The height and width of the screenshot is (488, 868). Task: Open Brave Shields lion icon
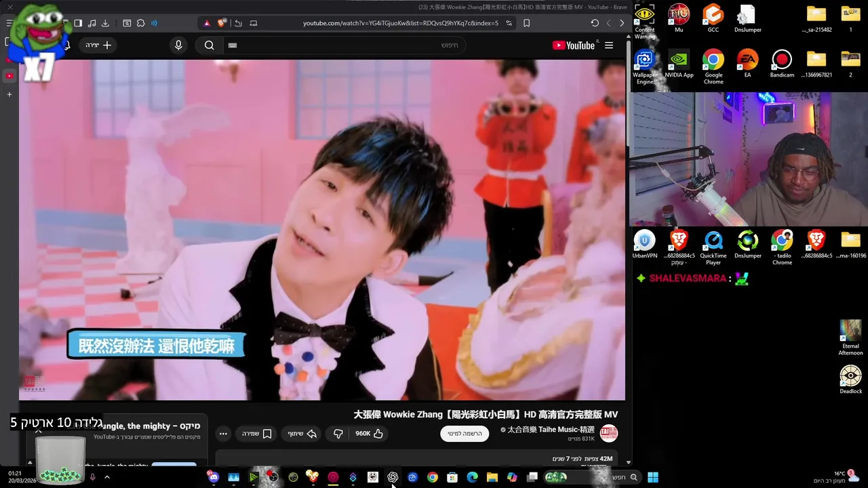click(221, 23)
